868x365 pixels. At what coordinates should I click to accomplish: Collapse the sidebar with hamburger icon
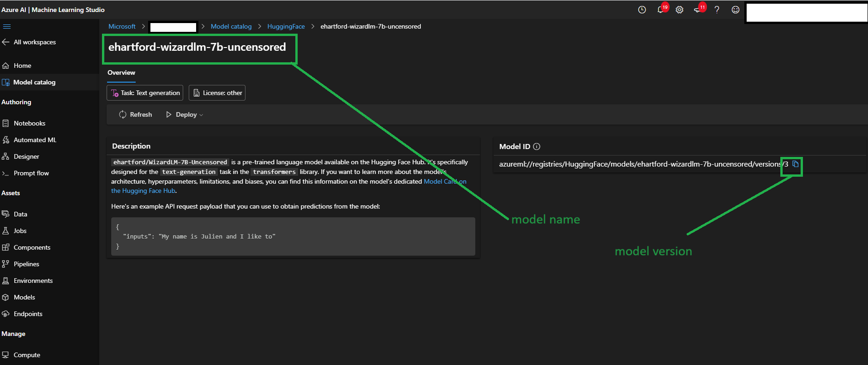click(x=6, y=26)
